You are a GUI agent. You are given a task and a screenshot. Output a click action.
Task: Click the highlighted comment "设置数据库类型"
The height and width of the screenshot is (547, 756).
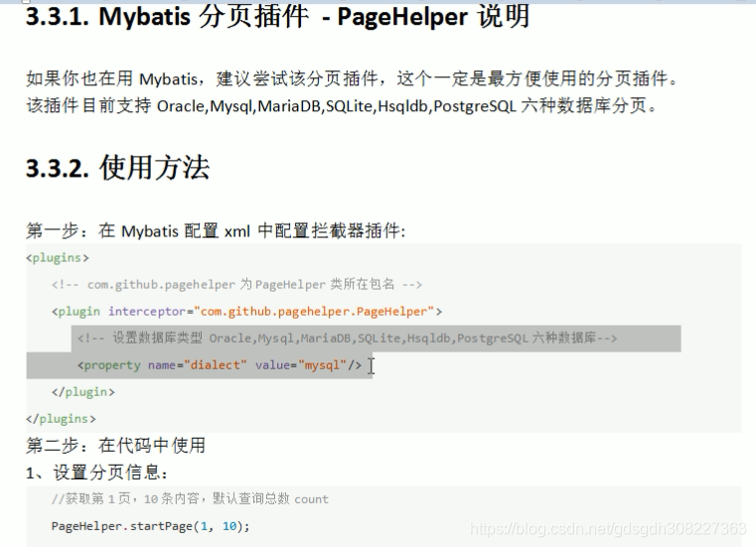[x=347, y=339]
